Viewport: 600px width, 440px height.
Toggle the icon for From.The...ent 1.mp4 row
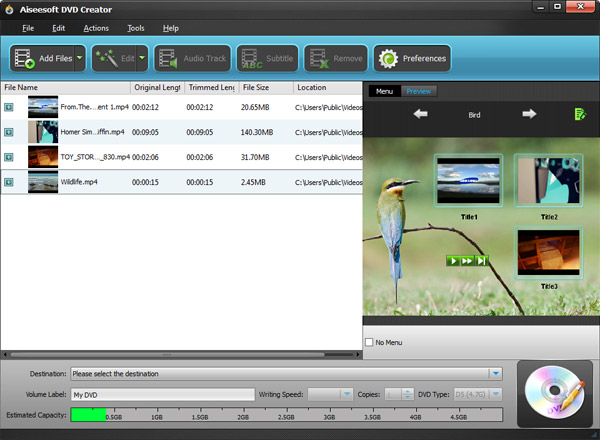9,107
